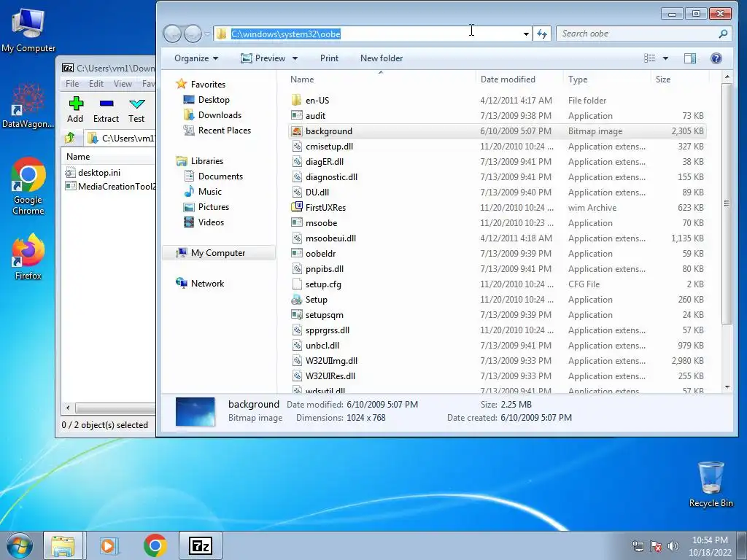Image resolution: width=747 pixels, height=560 pixels.
Task: Click the Print toolbar button
Action: pos(329,58)
